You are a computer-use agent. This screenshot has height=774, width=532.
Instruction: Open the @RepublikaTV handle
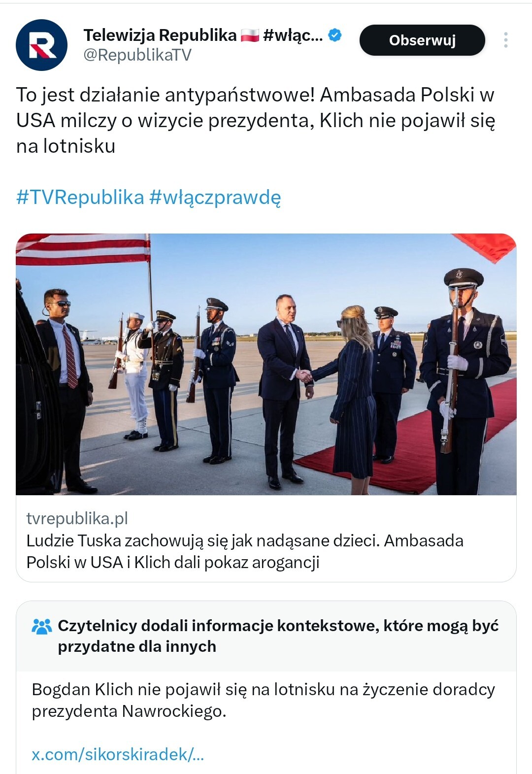point(137,55)
